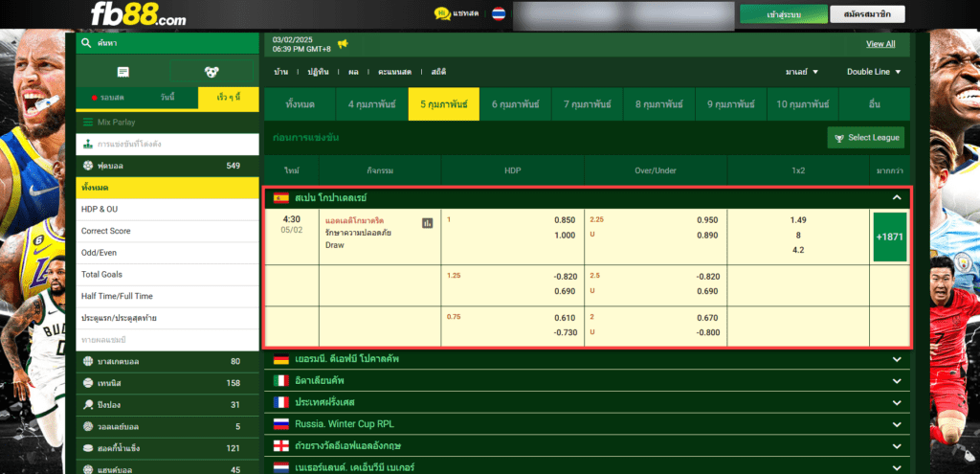Open the ปฏิทิน calendar menu link
This screenshot has width=980, height=474.
(x=318, y=72)
